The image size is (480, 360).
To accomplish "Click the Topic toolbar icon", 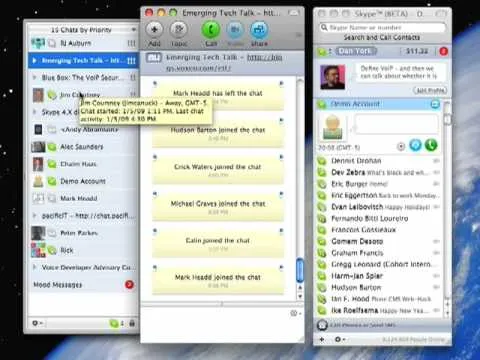I will (x=179, y=30).
